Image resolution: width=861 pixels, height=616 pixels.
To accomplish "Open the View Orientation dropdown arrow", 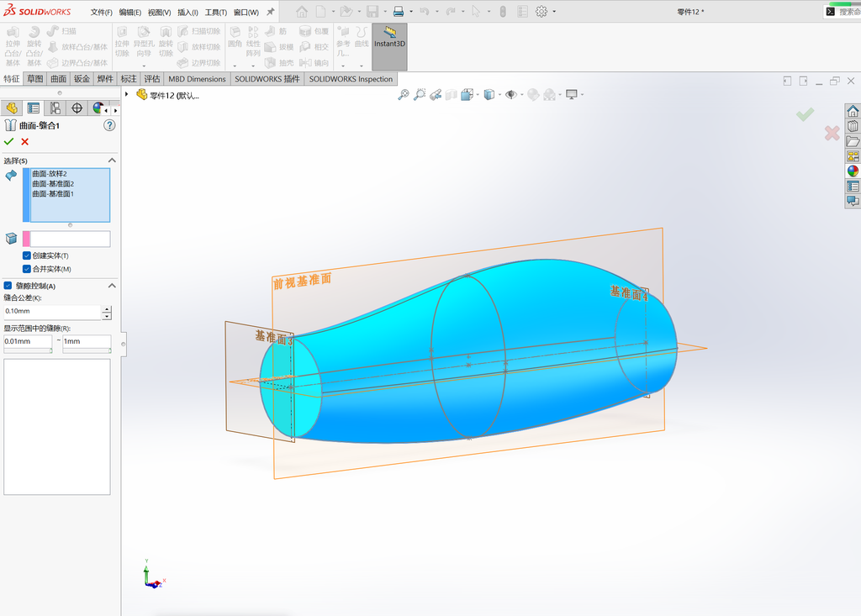I will point(478,95).
